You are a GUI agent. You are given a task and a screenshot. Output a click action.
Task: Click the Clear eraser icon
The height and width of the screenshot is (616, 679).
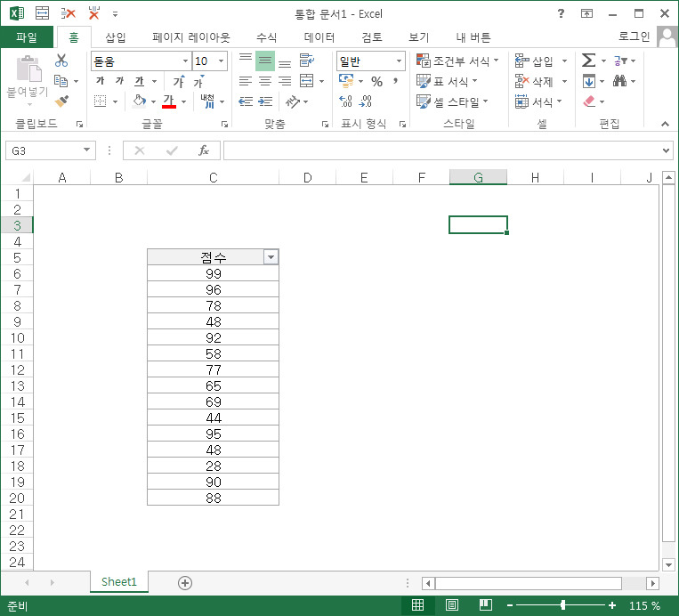[x=589, y=101]
